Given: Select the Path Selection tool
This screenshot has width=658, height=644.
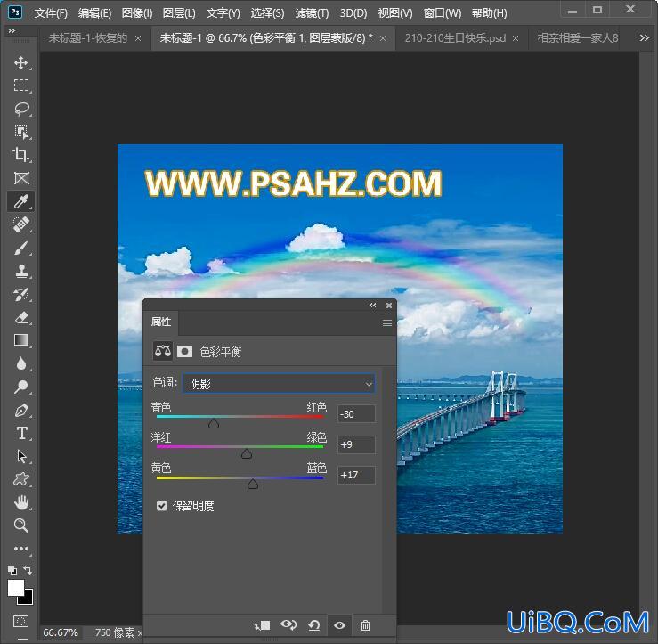Looking at the screenshot, I should 21,456.
